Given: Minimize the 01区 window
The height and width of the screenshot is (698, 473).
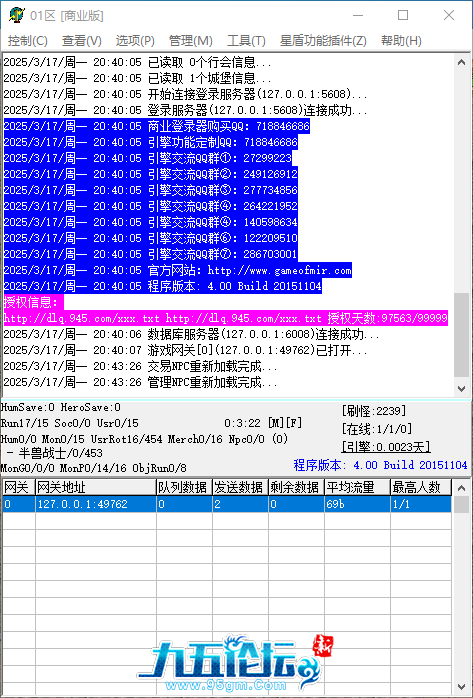Looking at the screenshot, I should click(x=359, y=16).
